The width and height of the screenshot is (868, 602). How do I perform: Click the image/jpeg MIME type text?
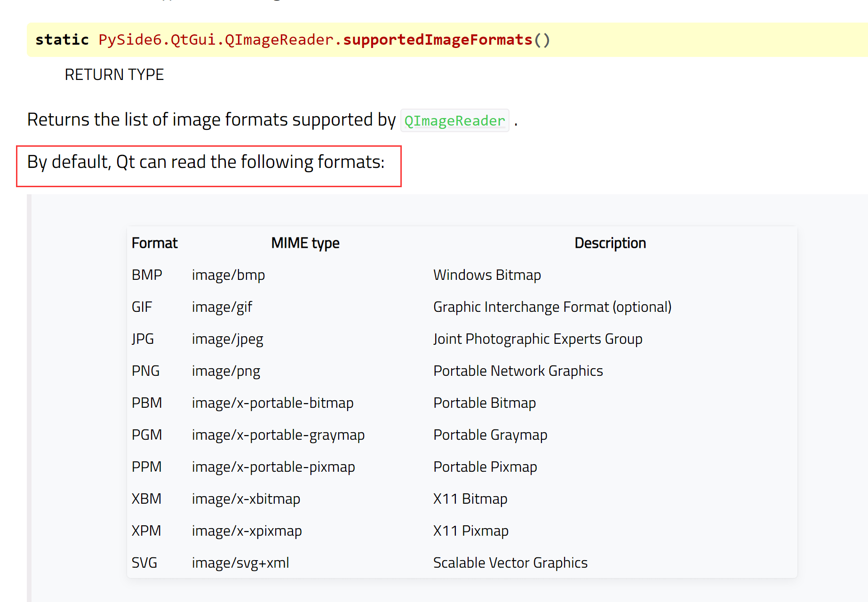tap(227, 339)
